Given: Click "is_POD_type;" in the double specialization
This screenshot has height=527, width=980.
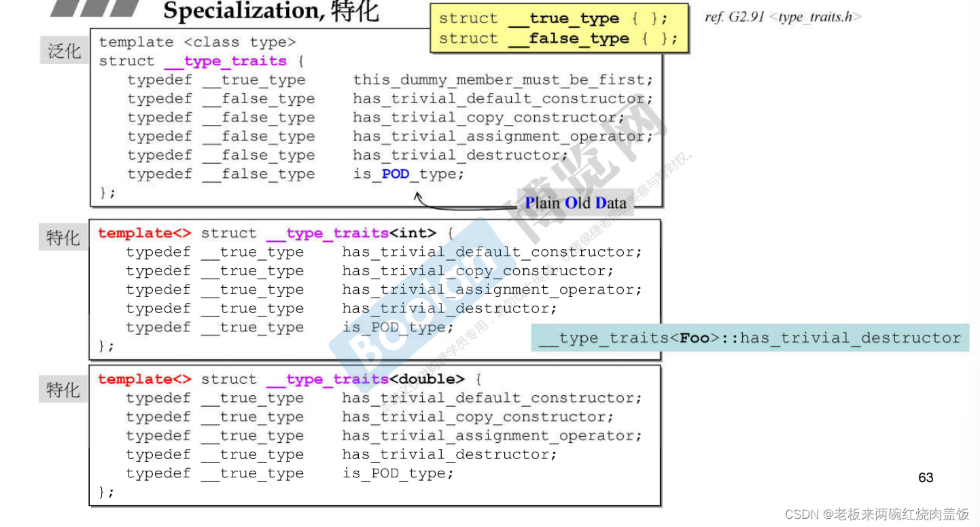Looking at the screenshot, I should point(398,473).
